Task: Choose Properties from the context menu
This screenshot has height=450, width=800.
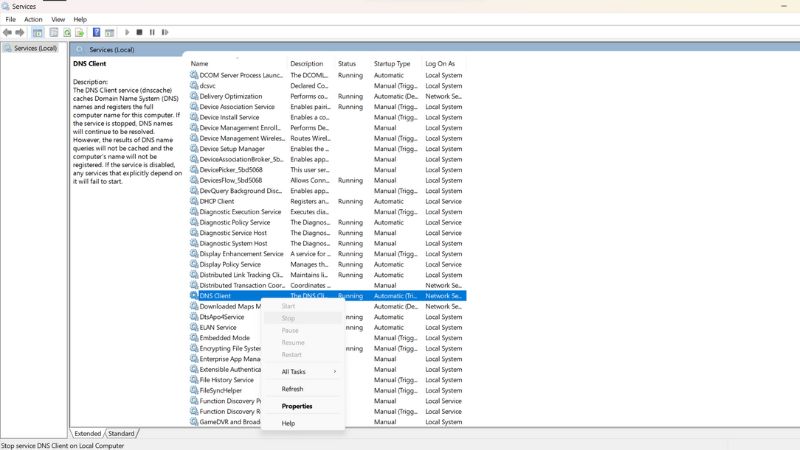Action: coord(297,406)
